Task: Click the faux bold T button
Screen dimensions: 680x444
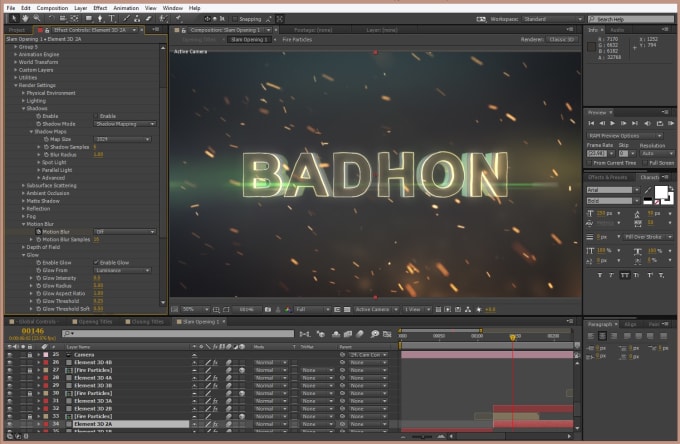Action: [600, 275]
